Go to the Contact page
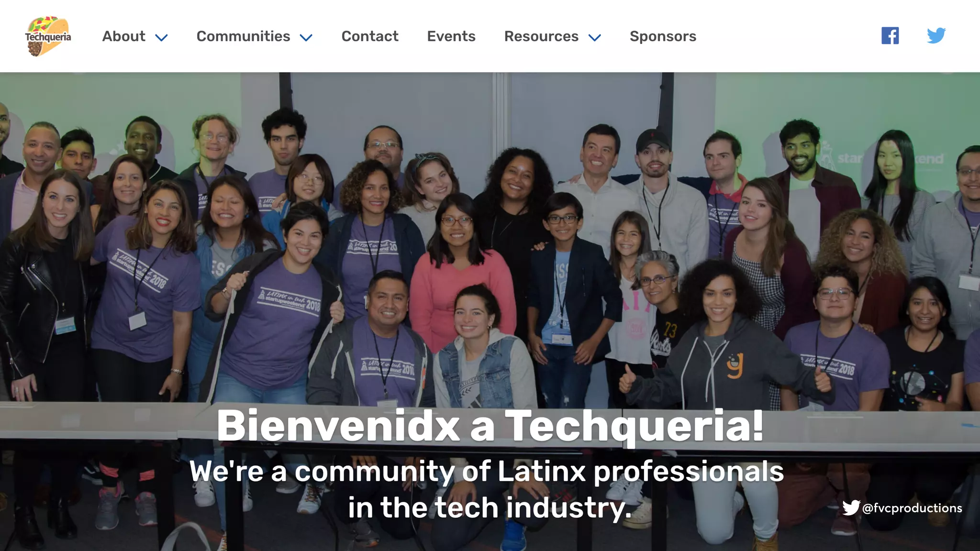This screenshot has height=551, width=980. pos(370,36)
